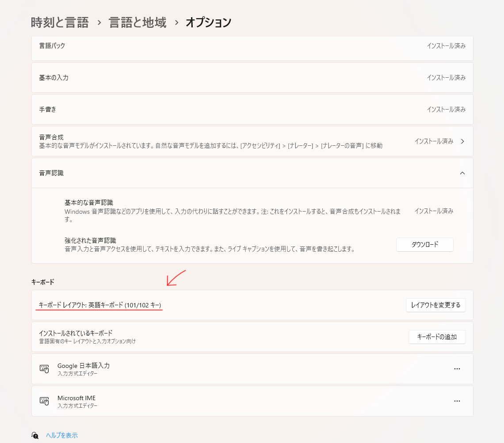Click the help icon beside ヘルプを表示

click(35, 435)
